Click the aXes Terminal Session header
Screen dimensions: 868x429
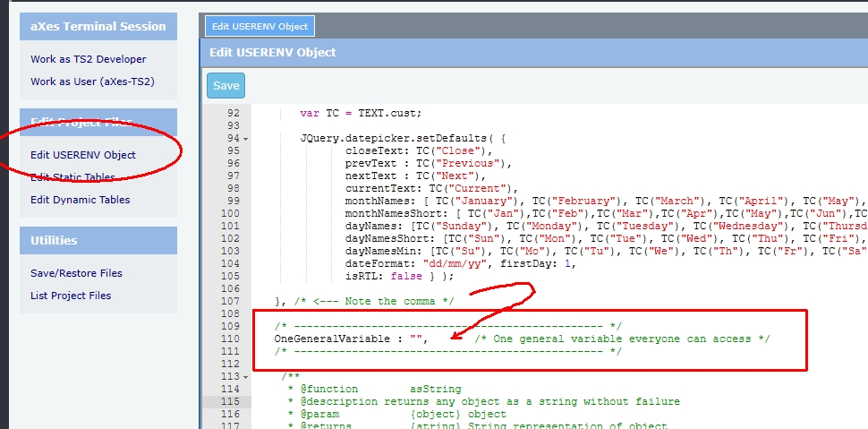pyautogui.click(x=98, y=27)
